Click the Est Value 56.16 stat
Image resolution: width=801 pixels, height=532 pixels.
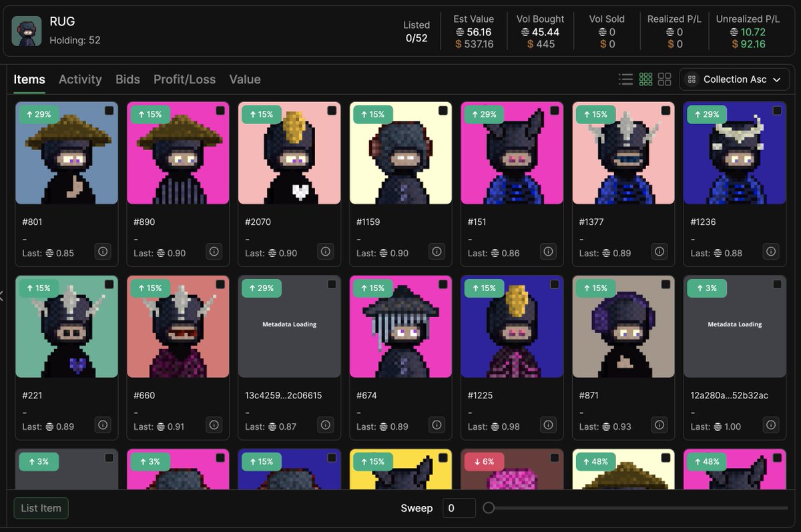pyautogui.click(x=474, y=31)
